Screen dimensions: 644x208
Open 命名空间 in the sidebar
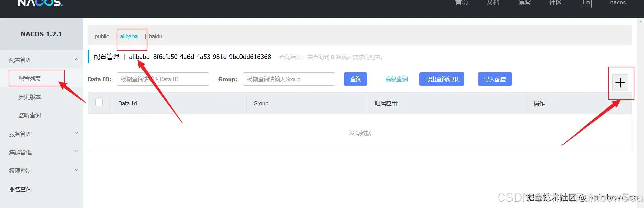click(x=20, y=189)
